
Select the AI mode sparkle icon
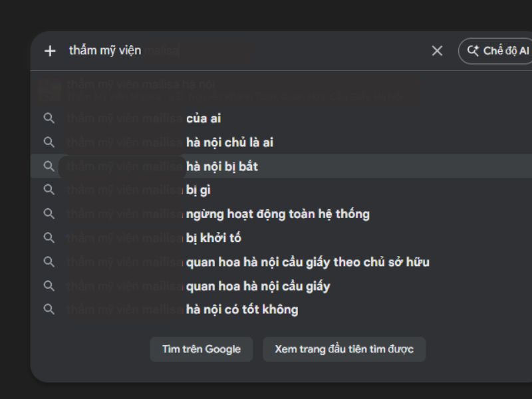pos(473,51)
